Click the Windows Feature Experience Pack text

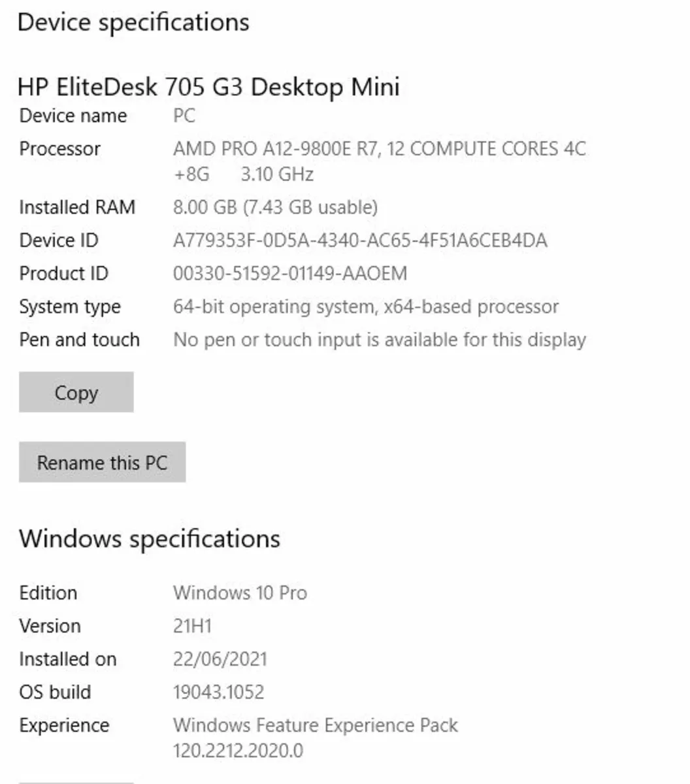(316, 725)
